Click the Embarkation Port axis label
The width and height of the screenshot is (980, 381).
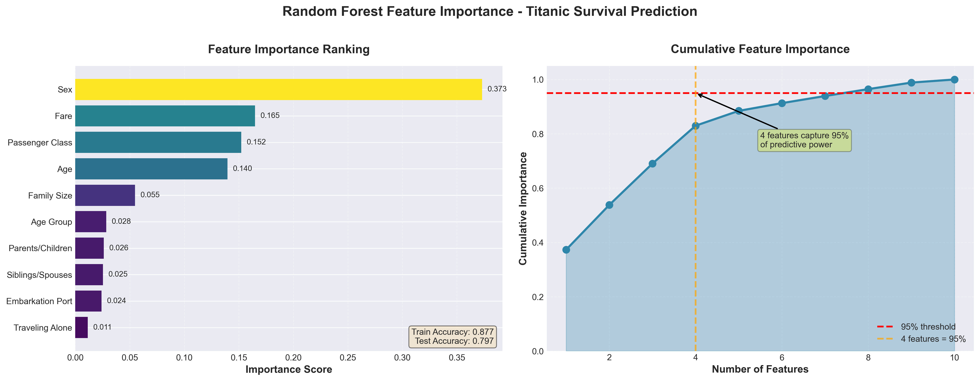click(39, 301)
